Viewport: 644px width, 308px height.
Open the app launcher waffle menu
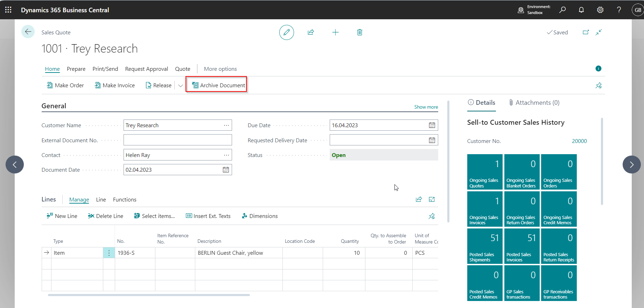click(x=8, y=10)
